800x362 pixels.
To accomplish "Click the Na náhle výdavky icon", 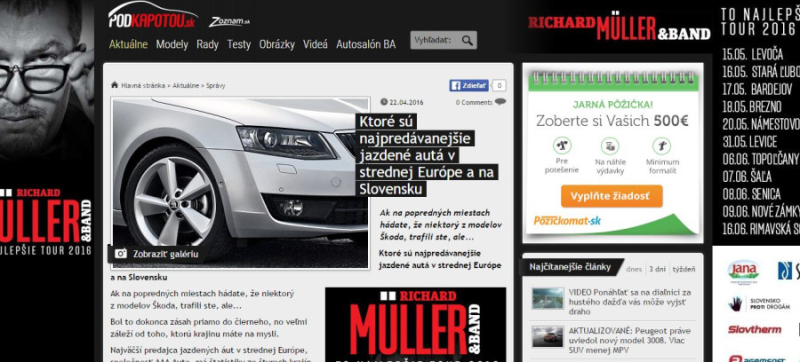I will pyautogui.click(x=610, y=146).
